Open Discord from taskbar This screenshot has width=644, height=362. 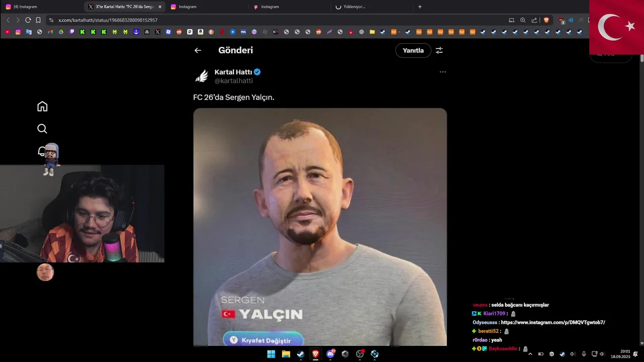pos(331,354)
